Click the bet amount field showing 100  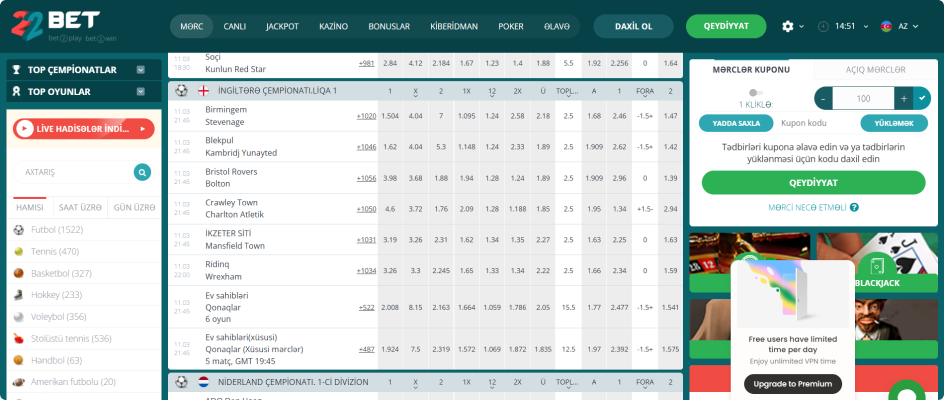click(x=863, y=98)
